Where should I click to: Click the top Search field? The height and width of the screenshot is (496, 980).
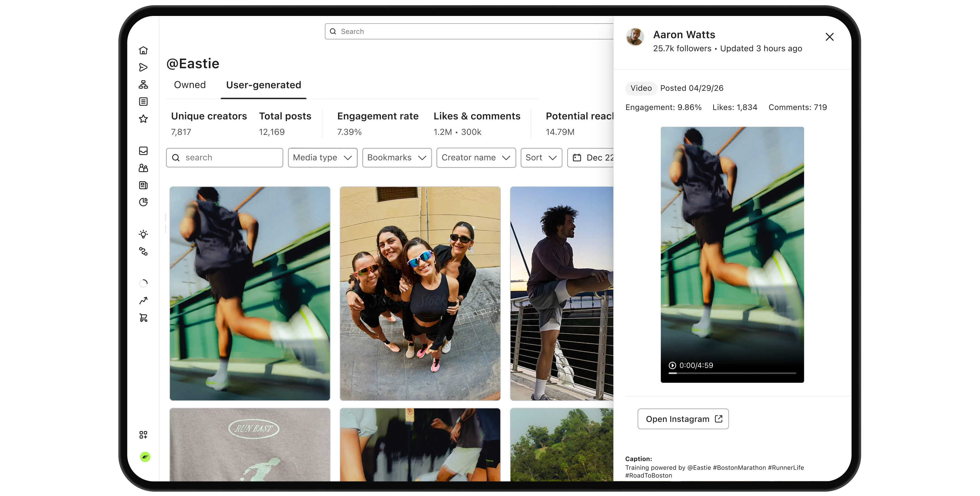point(469,31)
